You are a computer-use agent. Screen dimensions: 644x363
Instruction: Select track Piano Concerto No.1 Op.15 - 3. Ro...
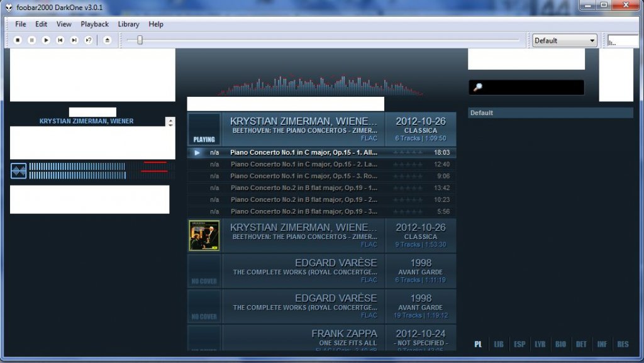coord(321,176)
